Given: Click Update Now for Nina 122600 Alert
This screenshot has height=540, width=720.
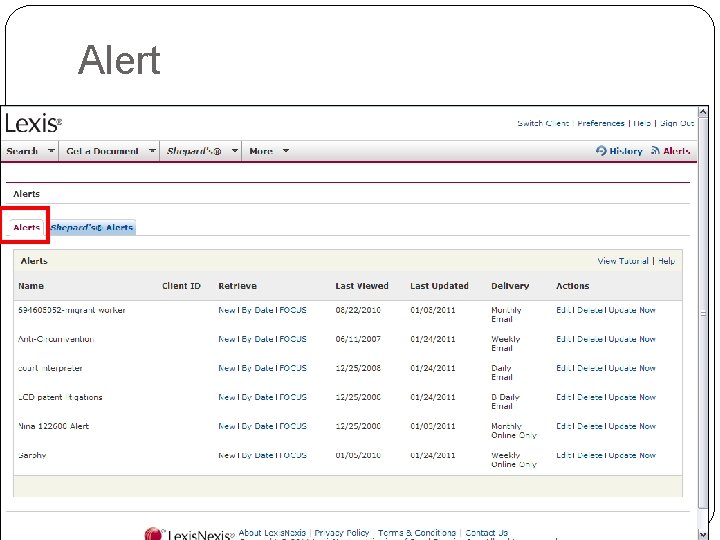Looking at the screenshot, I should tap(632, 426).
